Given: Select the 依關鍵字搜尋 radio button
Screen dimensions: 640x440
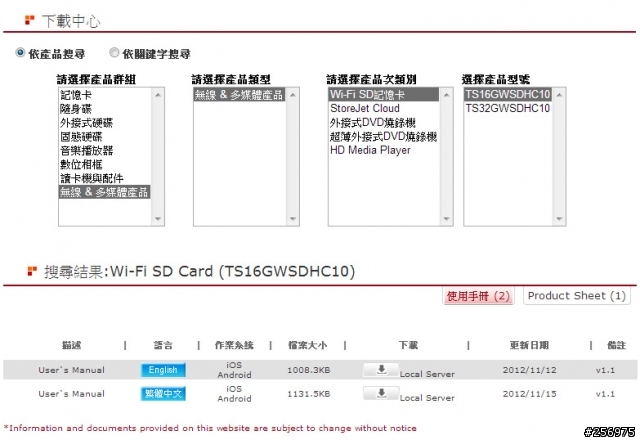Looking at the screenshot, I should (114, 53).
